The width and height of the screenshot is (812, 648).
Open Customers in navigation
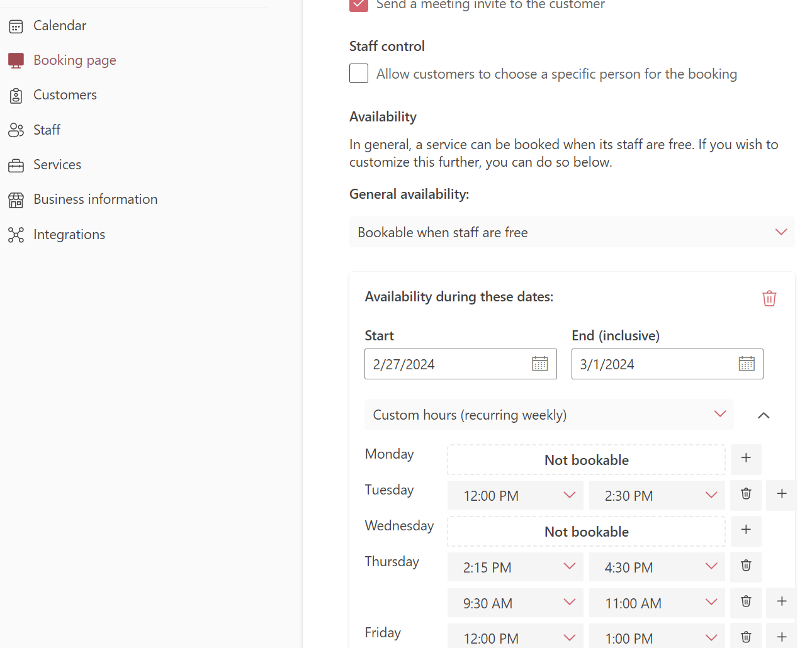pos(65,95)
